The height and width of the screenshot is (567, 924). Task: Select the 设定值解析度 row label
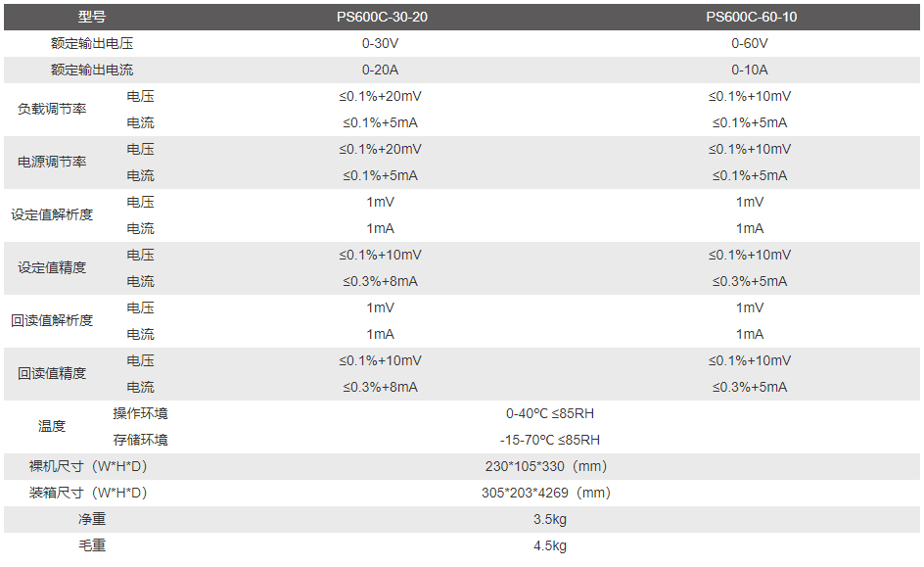point(52,215)
